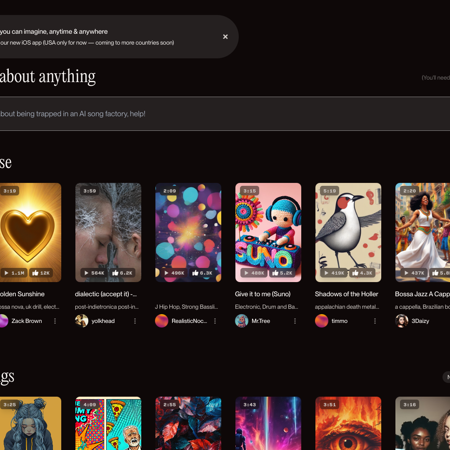Play count 468K on Give it to me
The width and height of the screenshot is (450, 450).
click(x=254, y=273)
